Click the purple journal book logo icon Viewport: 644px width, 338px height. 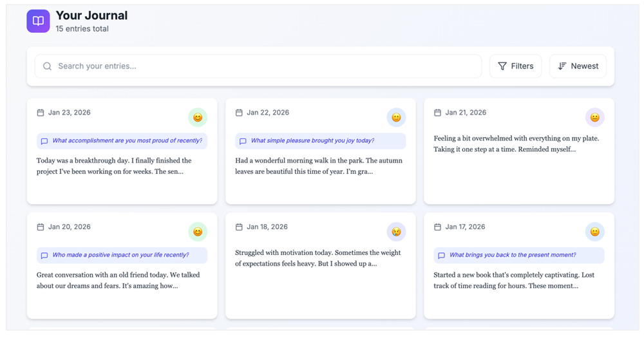38,21
